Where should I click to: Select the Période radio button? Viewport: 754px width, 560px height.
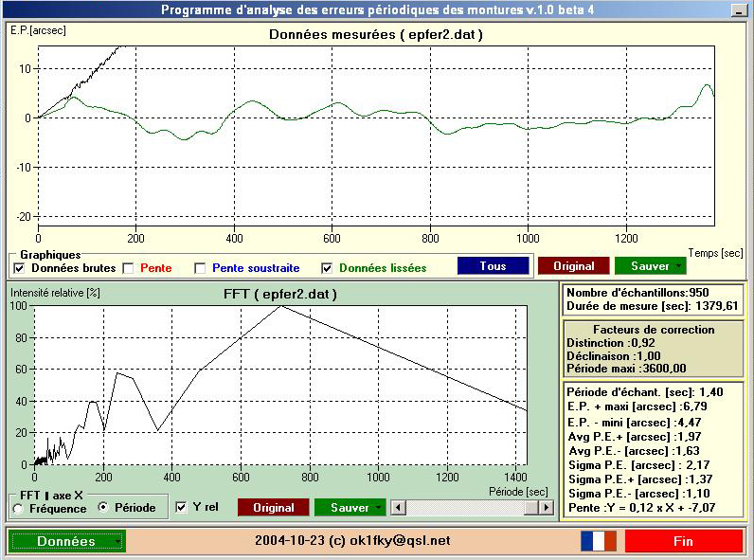tap(103, 507)
